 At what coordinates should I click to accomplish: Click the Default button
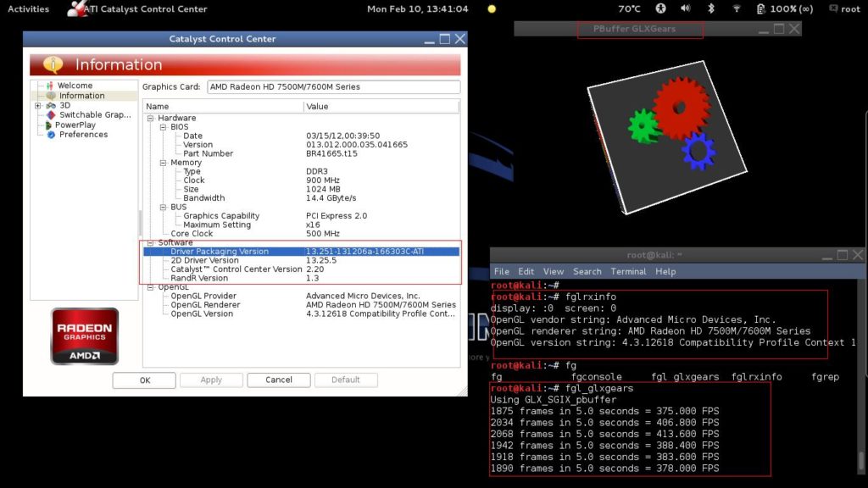(346, 380)
